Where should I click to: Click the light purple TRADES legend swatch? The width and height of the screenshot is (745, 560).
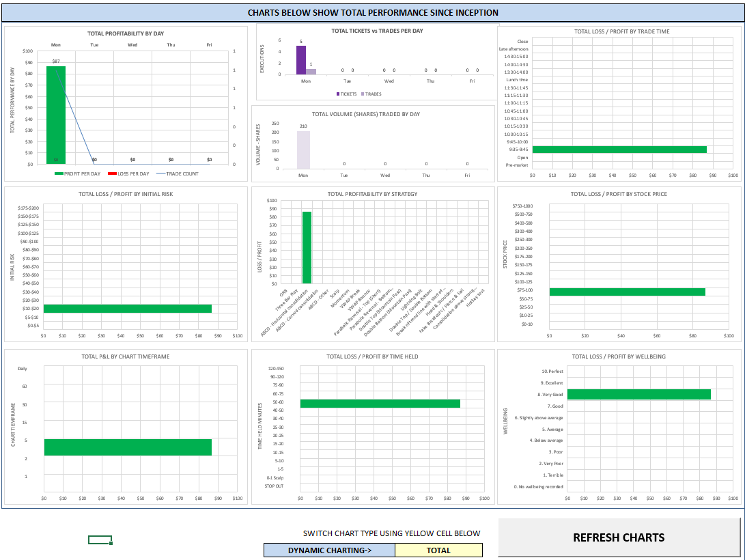pyautogui.click(x=363, y=94)
